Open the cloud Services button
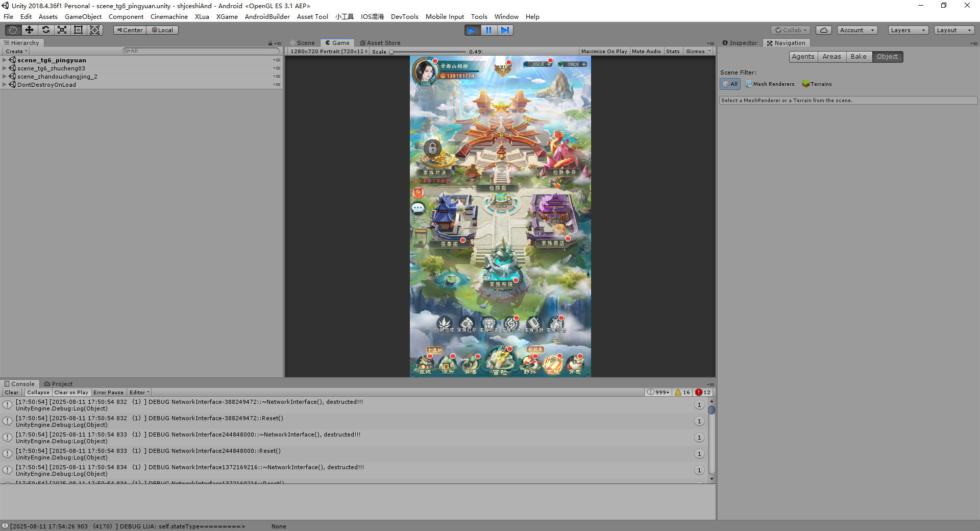 tap(823, 30)
